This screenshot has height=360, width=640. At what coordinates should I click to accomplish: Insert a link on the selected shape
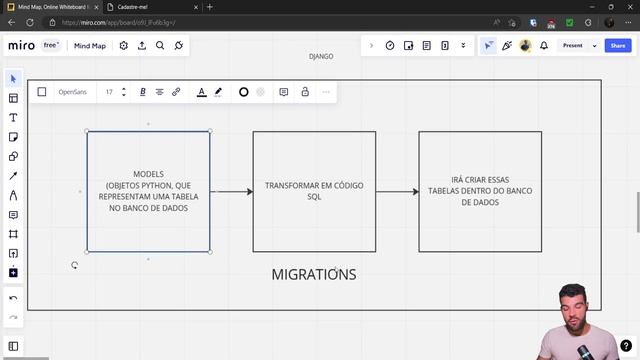[176, 92]
